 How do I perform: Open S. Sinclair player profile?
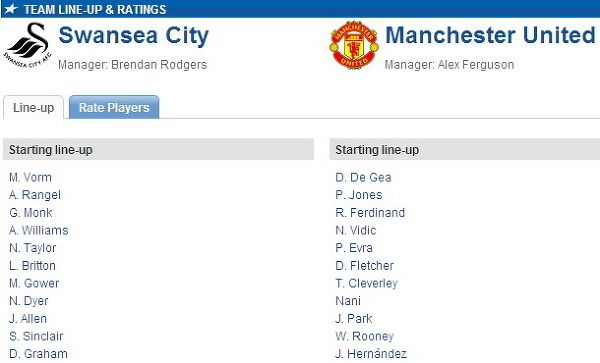click(36, 336)
